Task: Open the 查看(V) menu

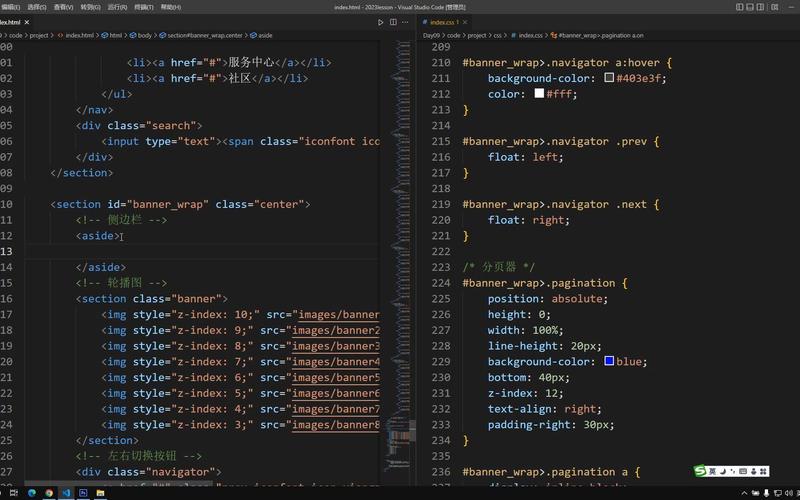Action: (64, 7)
